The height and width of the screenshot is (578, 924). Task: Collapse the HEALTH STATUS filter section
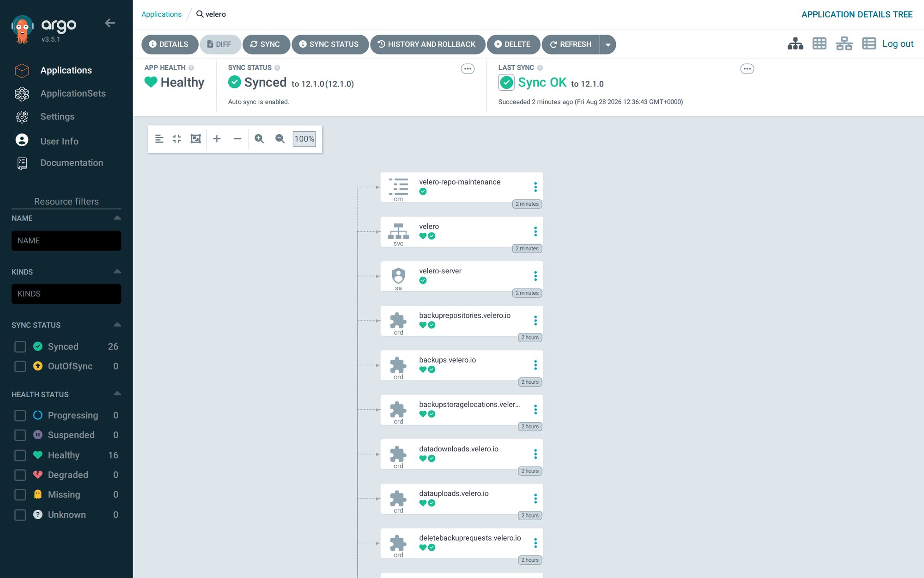pyautogui.click(x=117, y=394)
